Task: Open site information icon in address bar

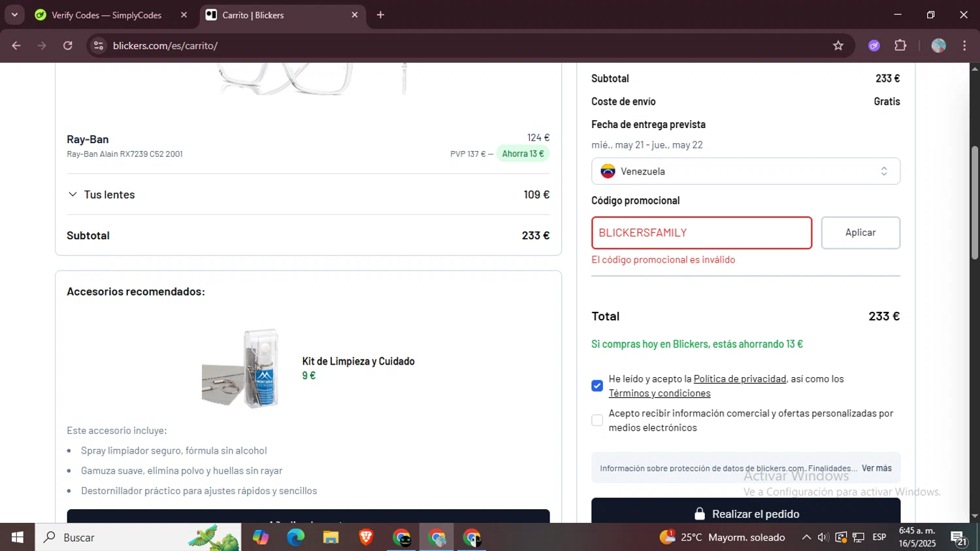Action: click(99, 46)
